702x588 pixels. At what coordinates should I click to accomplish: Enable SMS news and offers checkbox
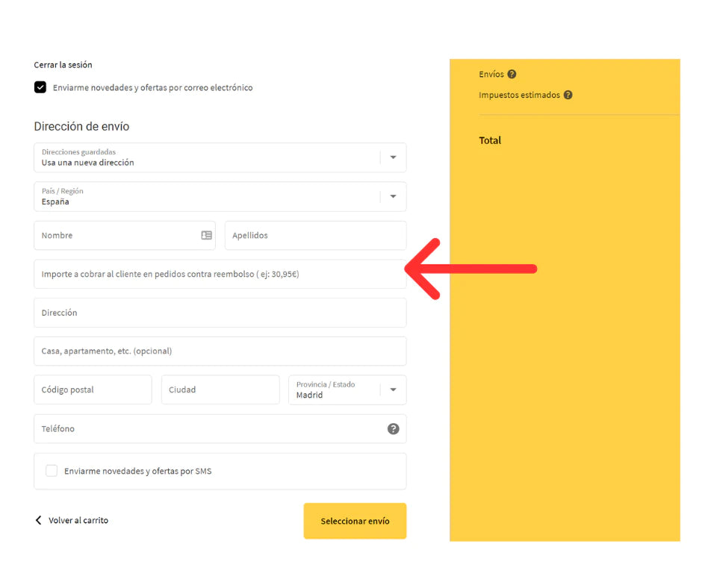[52, 471]
